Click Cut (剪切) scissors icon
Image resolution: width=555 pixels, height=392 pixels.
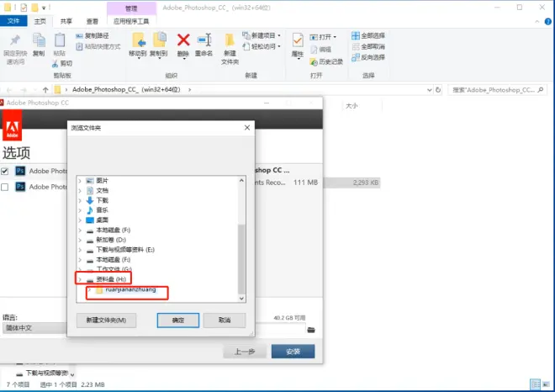(x=55, y=63)
